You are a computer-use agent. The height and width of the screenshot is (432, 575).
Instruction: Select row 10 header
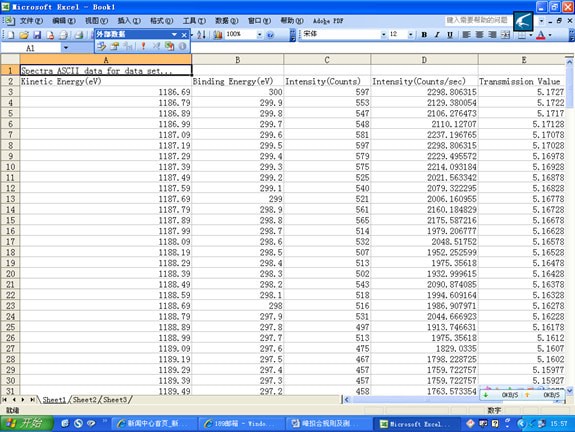(10, 167)
